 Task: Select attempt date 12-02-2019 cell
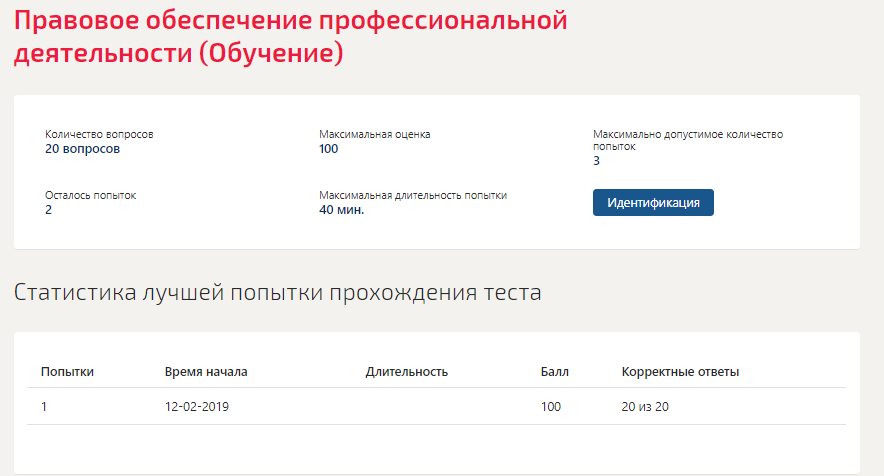point(197,407)
